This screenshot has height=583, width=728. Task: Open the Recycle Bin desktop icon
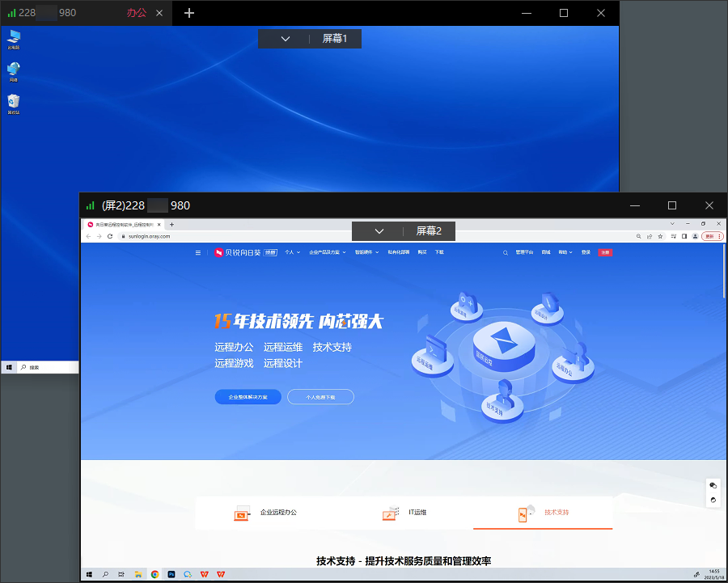pos(14,103)
